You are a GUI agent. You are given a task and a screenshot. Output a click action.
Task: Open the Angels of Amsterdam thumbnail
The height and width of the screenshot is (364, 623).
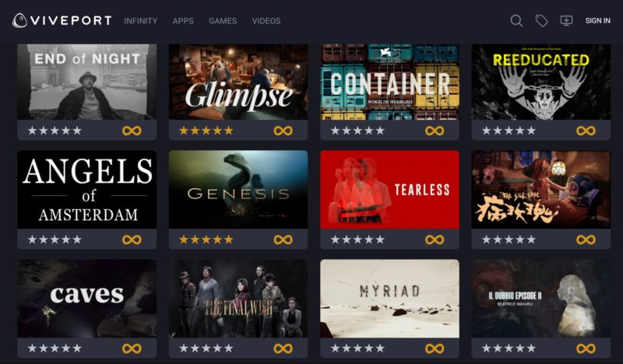(87, 189)
